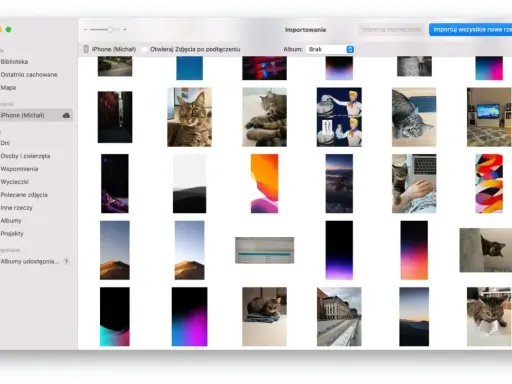Screen dimensions: 512x384
Task: Select the Scooby-Doo Fred meme image
Action: point(339,117)
